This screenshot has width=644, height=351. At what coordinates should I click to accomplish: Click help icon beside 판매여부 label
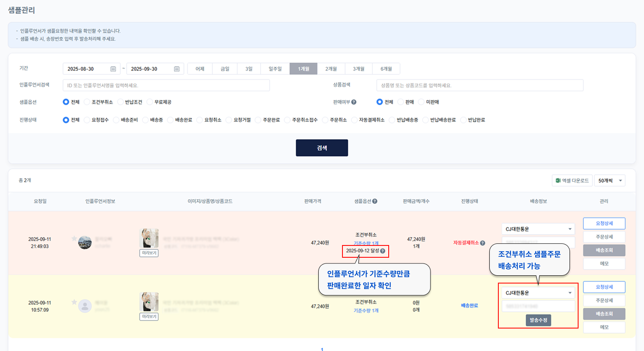[354, 102]
